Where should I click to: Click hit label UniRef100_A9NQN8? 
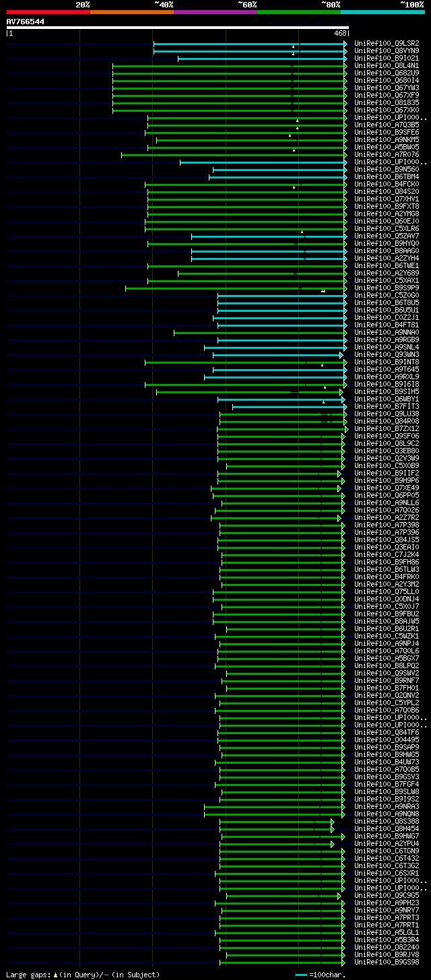(387, 814)
